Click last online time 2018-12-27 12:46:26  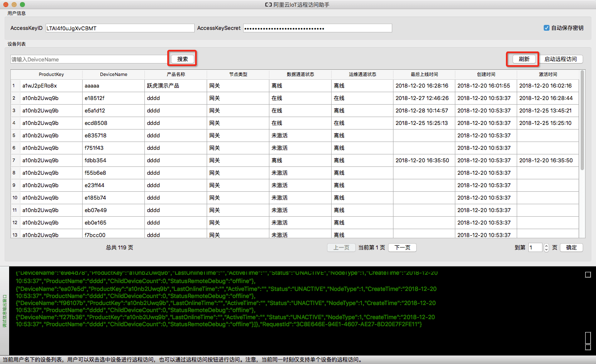pyautogui.click(x=424, y=98)
